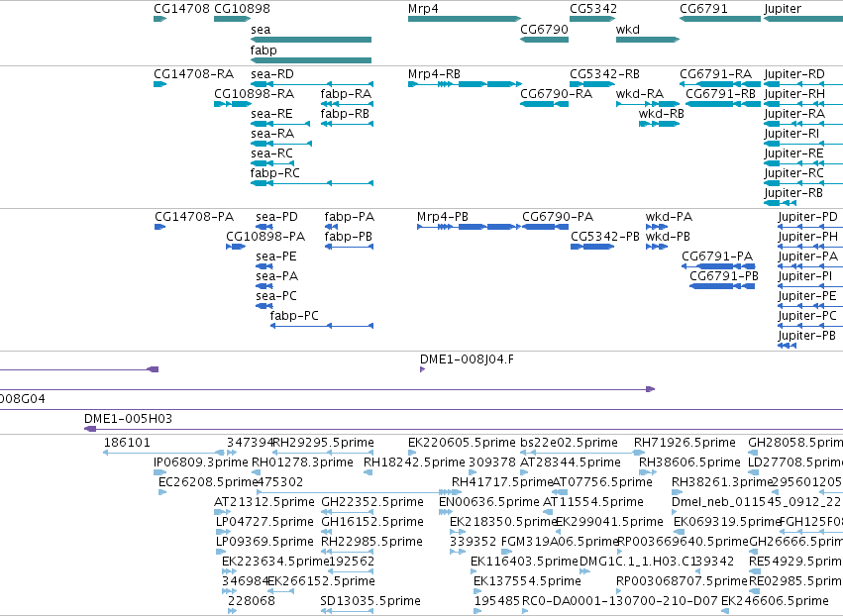This screenshot has width=843, height=616.
Task: Click the sea gene glyph
Action: pyautogui.click(x=311, y=40)
